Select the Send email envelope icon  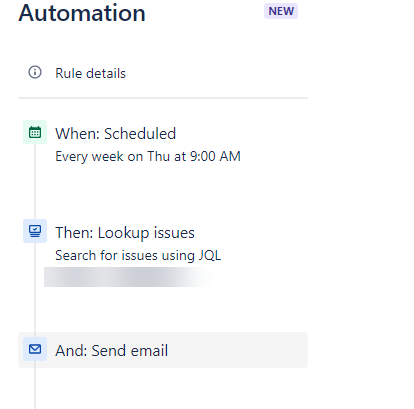[35, 349]
